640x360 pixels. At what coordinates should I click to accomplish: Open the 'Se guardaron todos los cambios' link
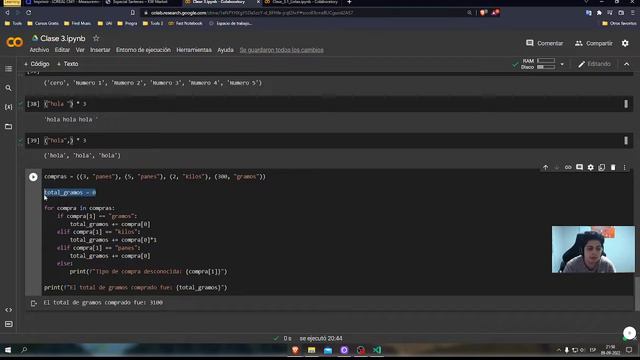tap(282, 50)
